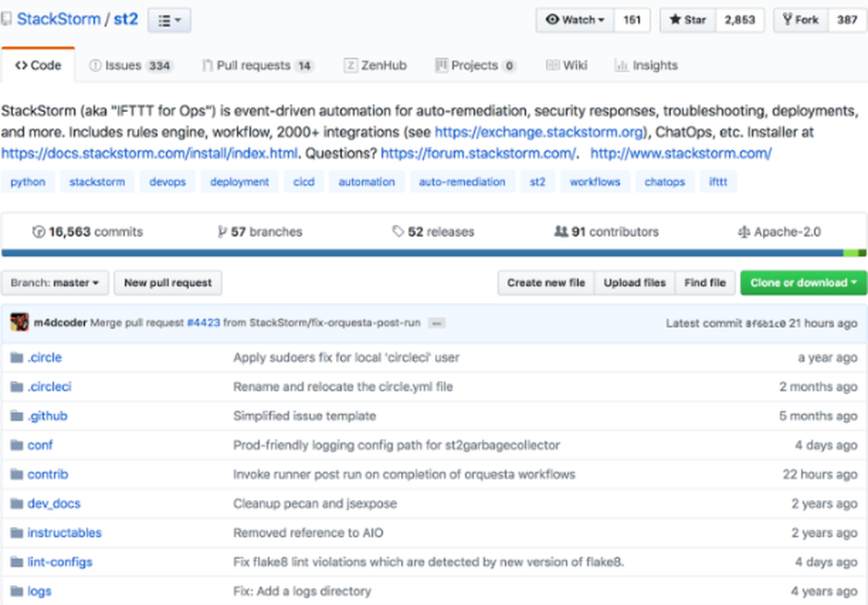Image resolution: width=868 pixels, height=605 pixels.
Task: Open the instructables folder
Action: coord(64,533)
